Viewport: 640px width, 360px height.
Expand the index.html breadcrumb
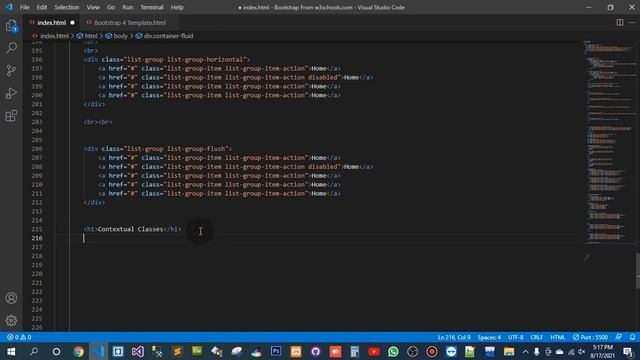pos(54,36)
